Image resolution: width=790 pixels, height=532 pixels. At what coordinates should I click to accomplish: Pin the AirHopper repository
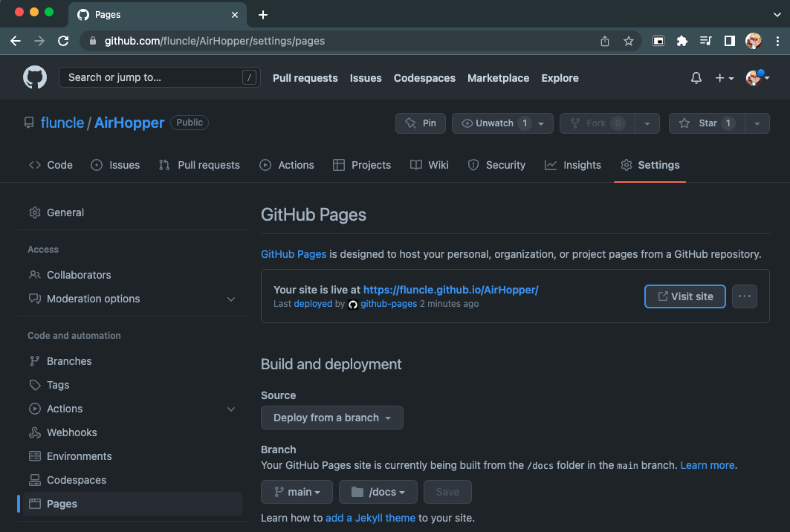(420, 123)
